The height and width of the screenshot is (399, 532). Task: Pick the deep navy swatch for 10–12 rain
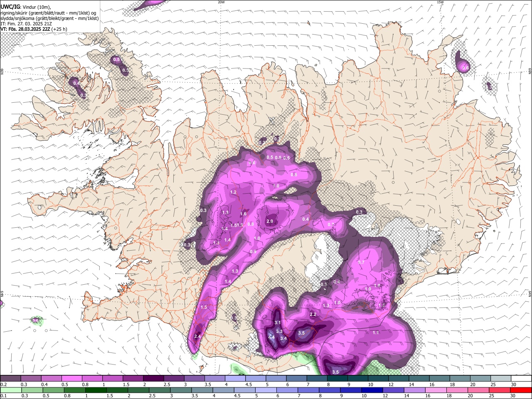click(x=372, y=390)
